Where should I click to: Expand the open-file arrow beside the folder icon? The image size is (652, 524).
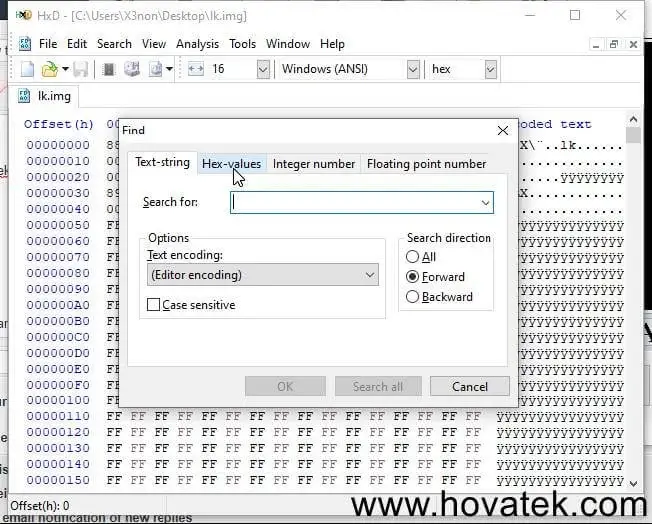[x=65, y=69]
